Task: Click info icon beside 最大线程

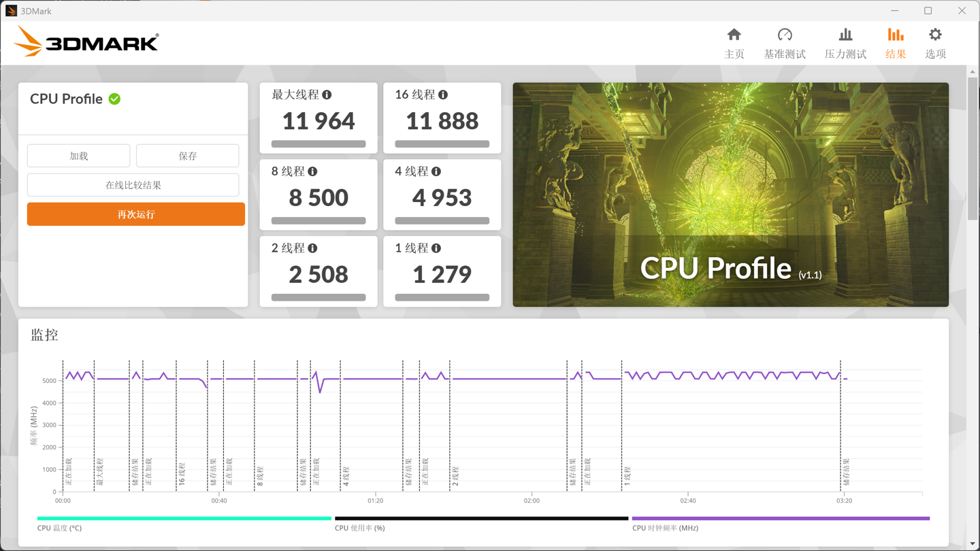Action: point(327,95)
